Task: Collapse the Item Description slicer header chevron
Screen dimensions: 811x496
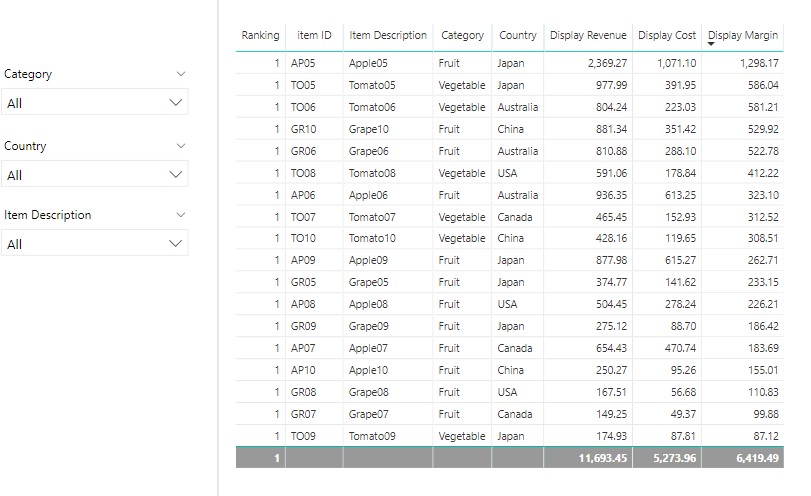Action: coord(181,215)
